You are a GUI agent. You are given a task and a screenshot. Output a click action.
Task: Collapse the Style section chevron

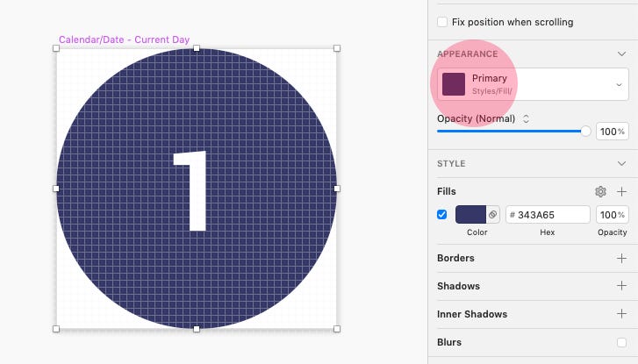621,163
